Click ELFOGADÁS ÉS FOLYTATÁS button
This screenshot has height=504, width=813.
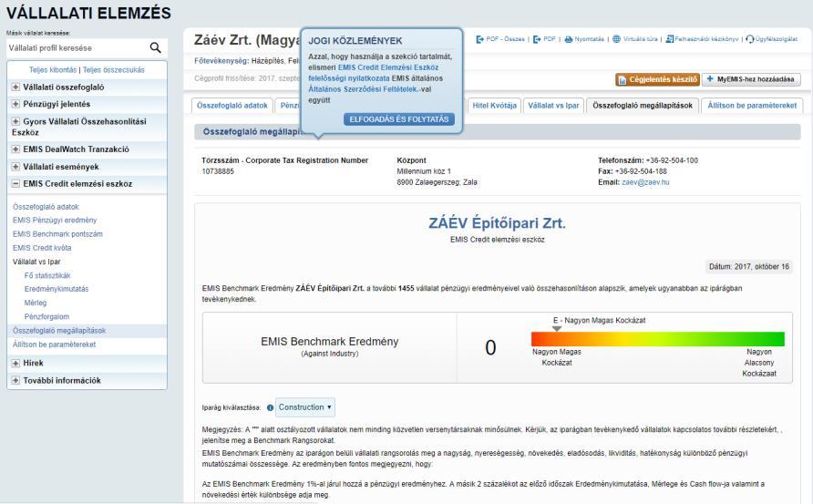coord(398,119)
